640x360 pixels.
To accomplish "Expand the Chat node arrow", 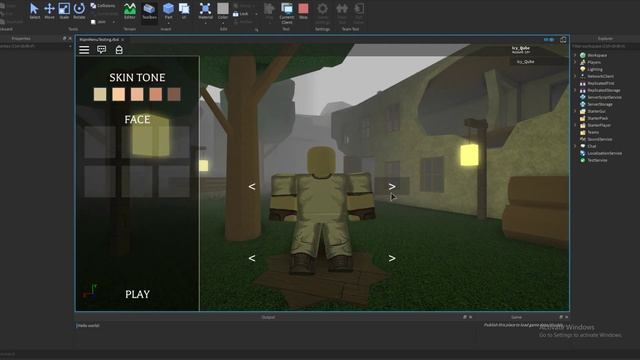I will pyautogui.click(x=576, y=146).
